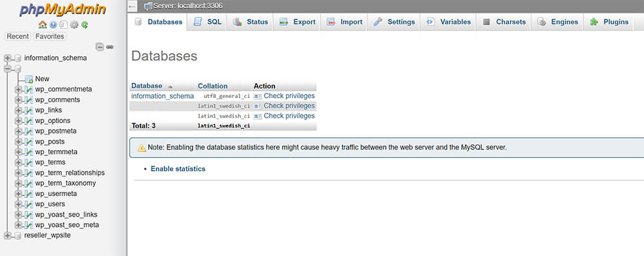
Task: Open the phpMyAdmin documentation icon
Action: point(63,25)
